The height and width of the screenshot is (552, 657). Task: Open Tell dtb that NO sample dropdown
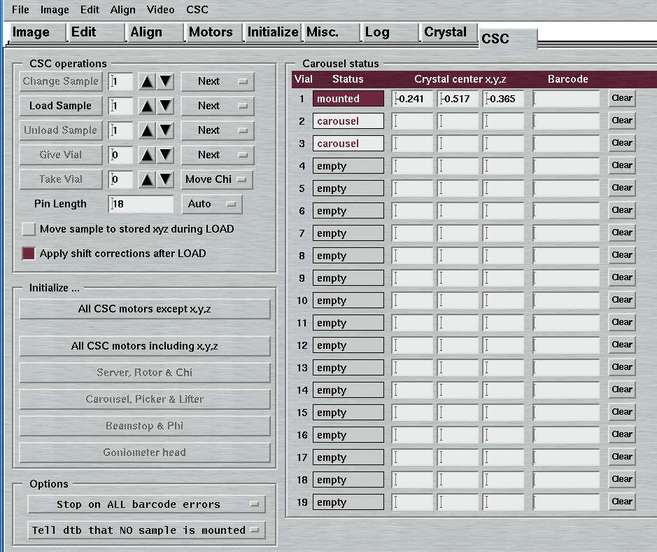tap(143, 530)
